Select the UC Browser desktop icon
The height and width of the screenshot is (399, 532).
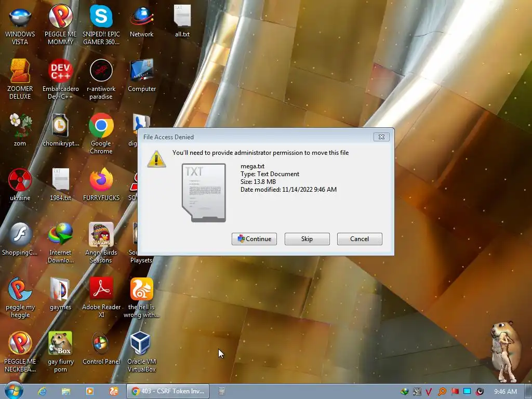141,298
